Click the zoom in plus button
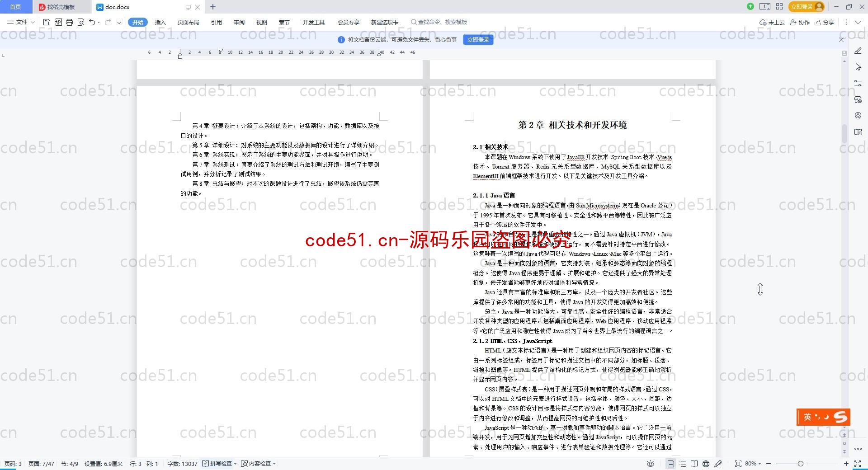The image size is (868, 470). point(846,464)
